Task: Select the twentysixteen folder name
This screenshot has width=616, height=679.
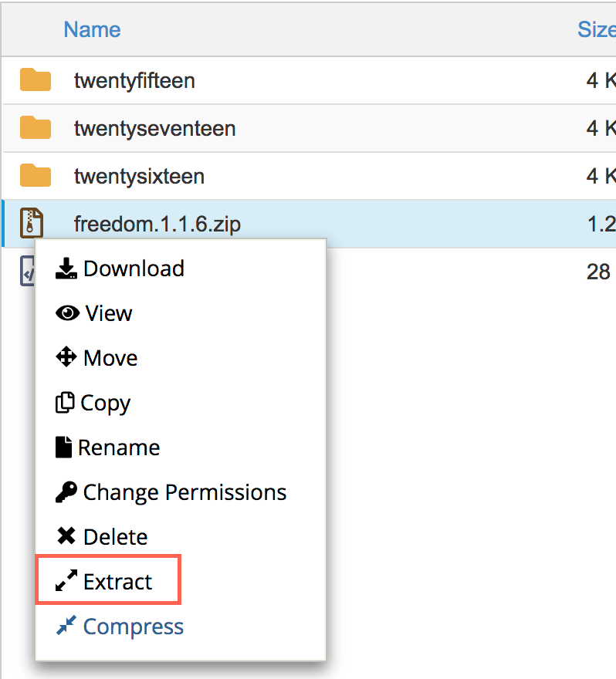Action: point(139,176)
